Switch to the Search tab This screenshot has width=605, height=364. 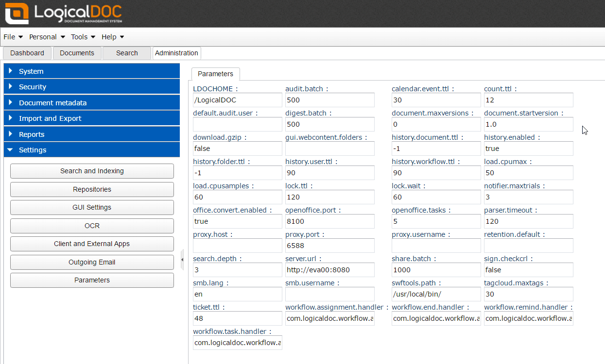[127, 53]
